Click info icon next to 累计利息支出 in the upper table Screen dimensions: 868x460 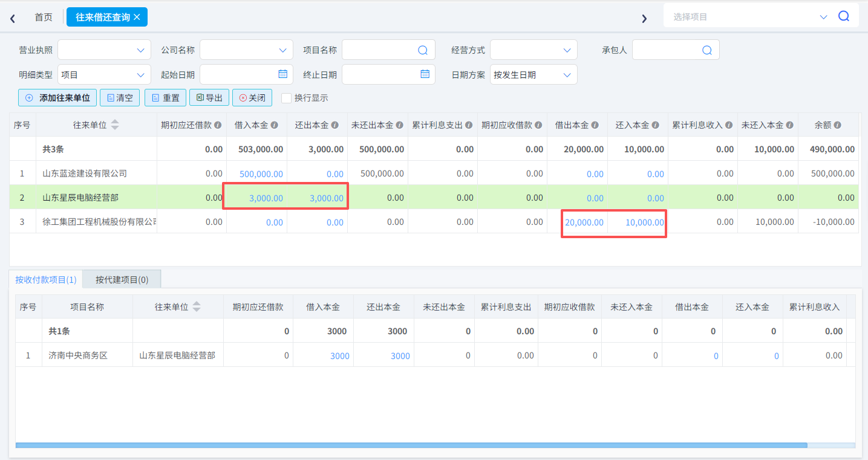(x=469, y=125)
